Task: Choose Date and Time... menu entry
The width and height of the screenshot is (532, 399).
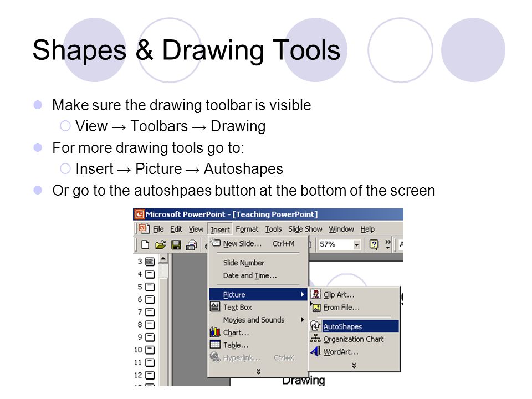Action: (x=258, y=275)
